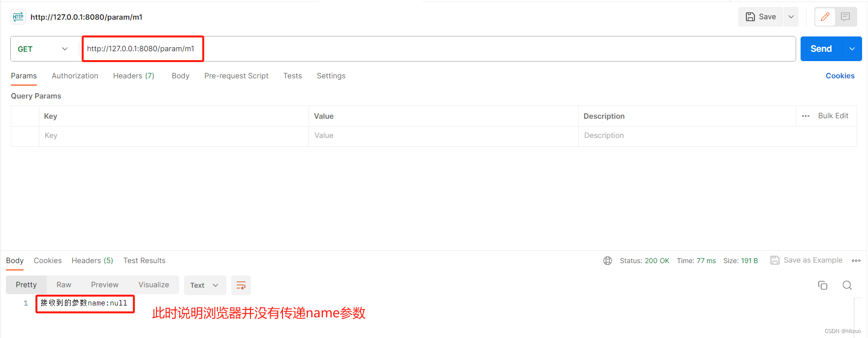Open the response Headers (5) tab
The height and width of the screenshot is (338, 868).
click(93, 261)
